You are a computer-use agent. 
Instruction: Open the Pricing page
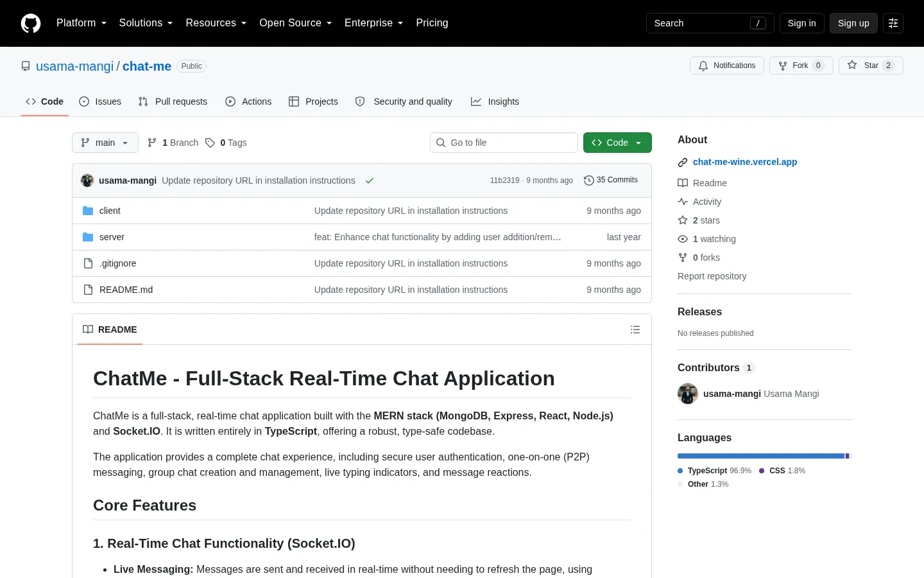coord(432,23)
